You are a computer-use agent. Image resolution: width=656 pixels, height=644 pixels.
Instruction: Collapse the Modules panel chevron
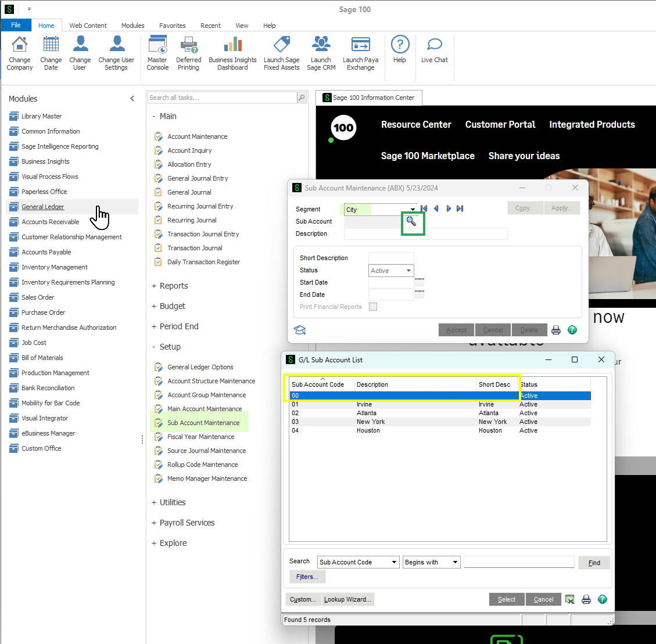132,99
